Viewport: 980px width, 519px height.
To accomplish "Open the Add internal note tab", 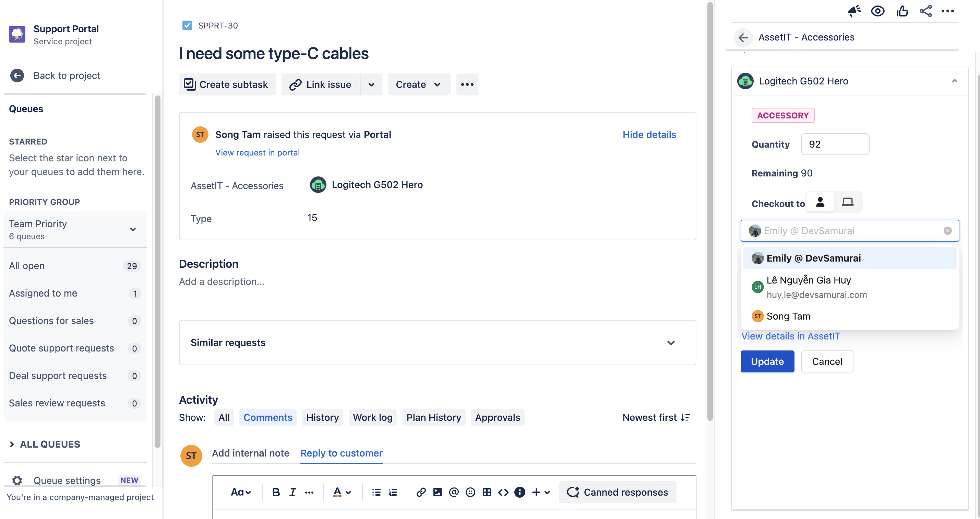I will [x=250, y=453].
